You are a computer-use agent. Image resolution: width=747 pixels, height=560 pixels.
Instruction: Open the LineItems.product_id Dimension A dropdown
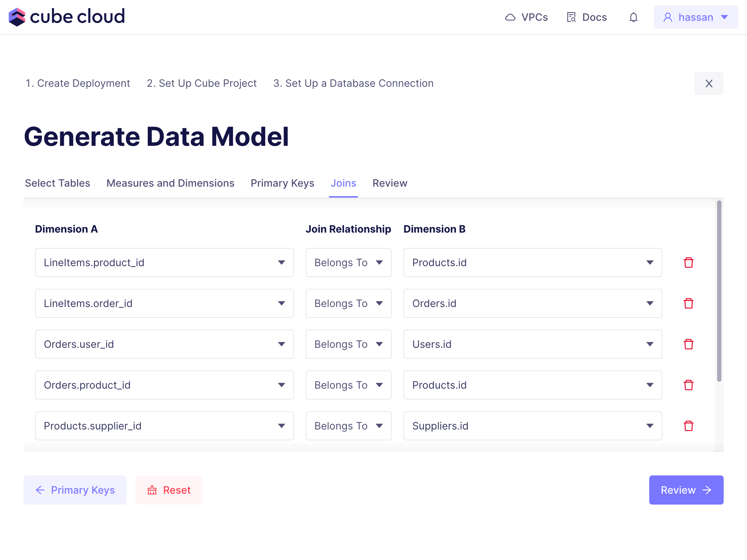pos(165,262)
